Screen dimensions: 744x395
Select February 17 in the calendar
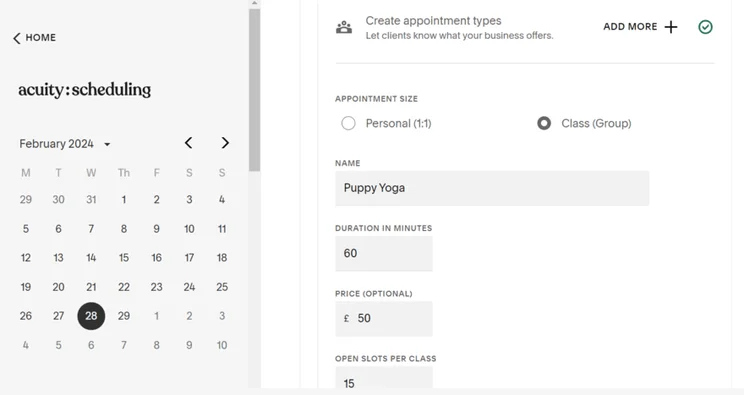pos(189,258)
